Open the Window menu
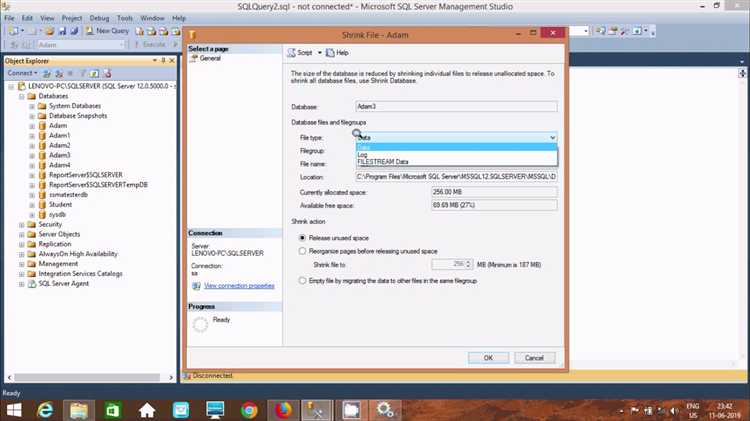The image size is (750, 421). 153,18
